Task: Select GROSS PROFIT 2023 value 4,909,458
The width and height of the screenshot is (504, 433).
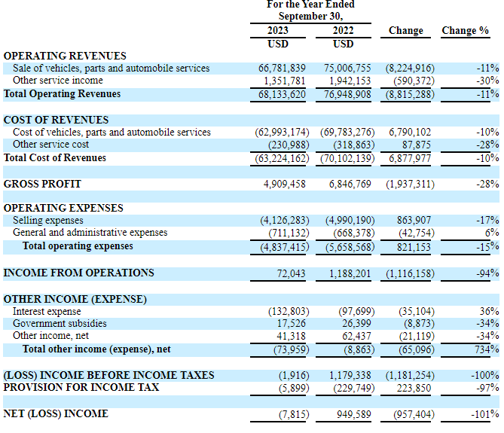Action: pos(285,184)
